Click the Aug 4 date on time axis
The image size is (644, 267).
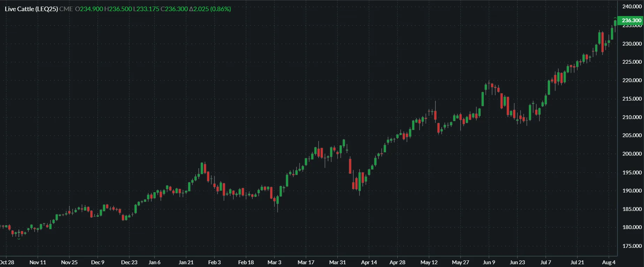click(x=609, y=262)
